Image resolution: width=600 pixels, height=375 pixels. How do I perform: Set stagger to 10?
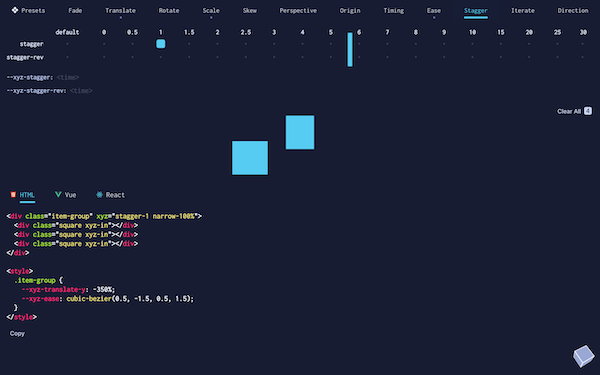[x=473, y=44]
